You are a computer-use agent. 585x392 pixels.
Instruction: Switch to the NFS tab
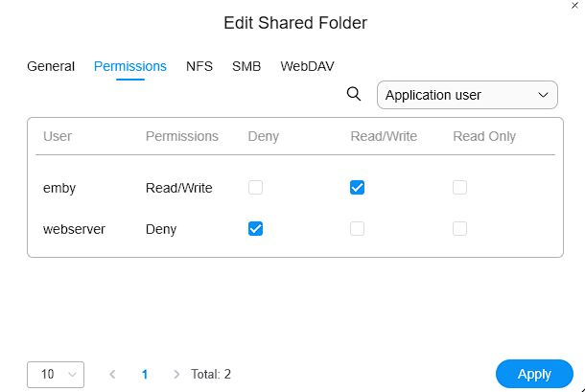click(199, 66)
